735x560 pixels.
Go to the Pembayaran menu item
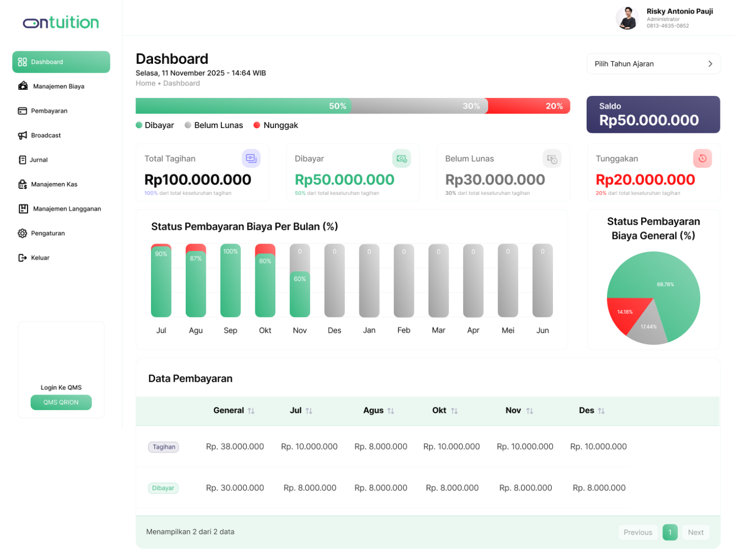pyautogui.click(x=49, y=111)
